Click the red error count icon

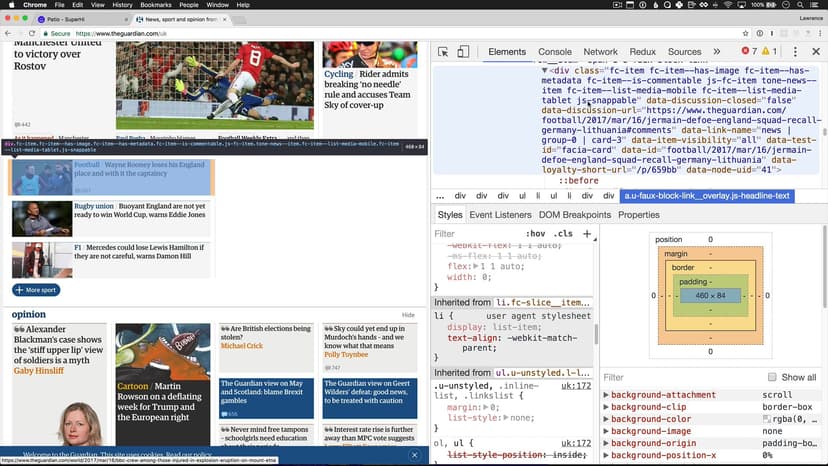pyautogui.click(x=745, y=52)
